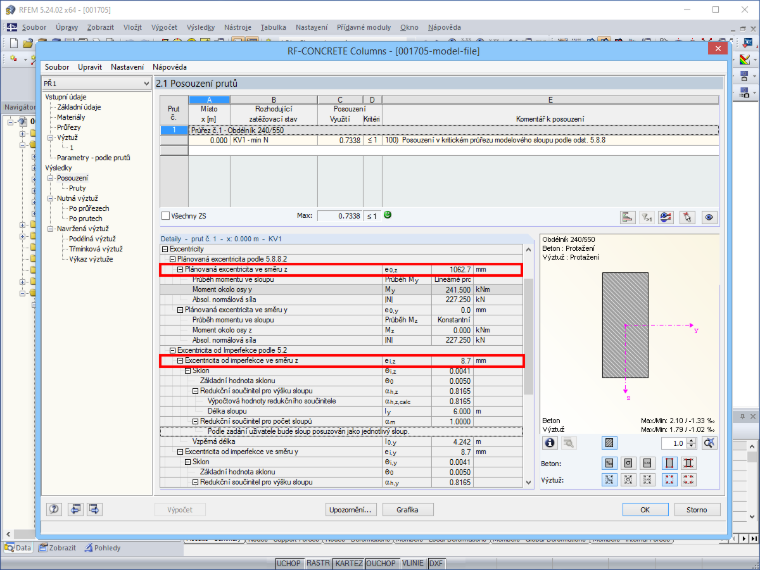The height and width of the screenshot is (570, 760).
Task: Click zoom reset icon beside scale field
Action: coord(709,443)
